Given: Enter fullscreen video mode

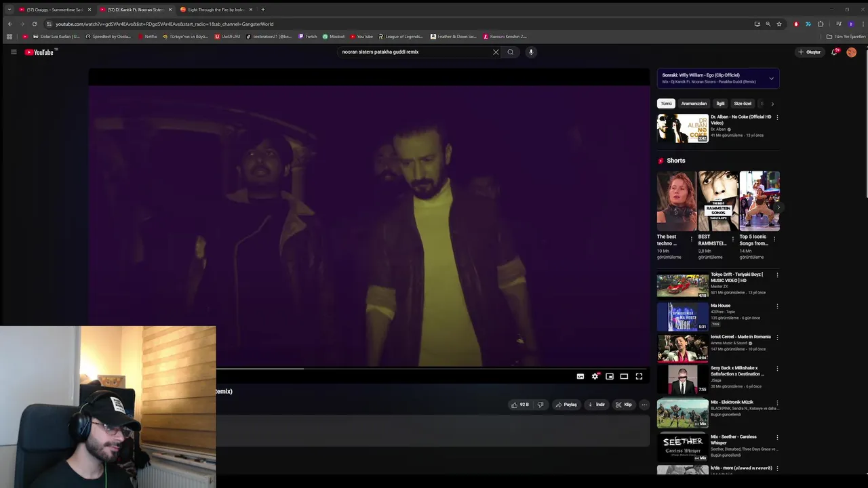Looking at the screenshot, I should pos(639,376).
